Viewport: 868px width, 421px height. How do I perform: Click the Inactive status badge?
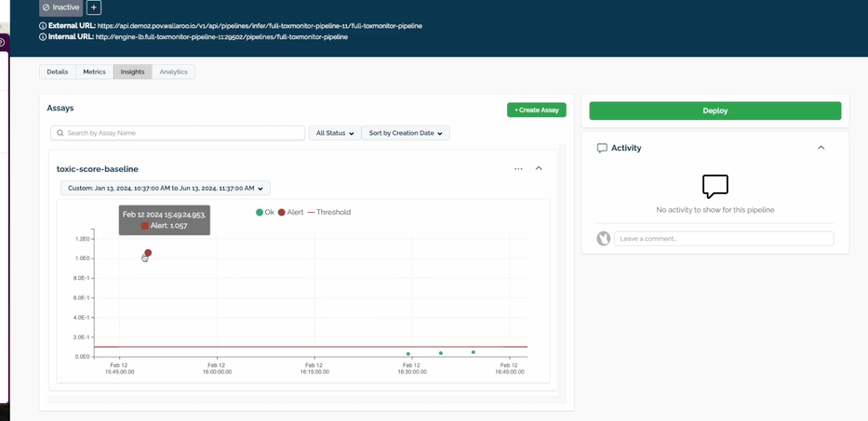60,7
